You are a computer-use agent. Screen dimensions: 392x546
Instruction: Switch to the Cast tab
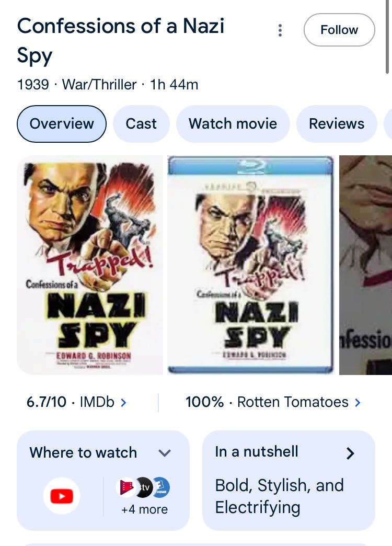[141, 124]
